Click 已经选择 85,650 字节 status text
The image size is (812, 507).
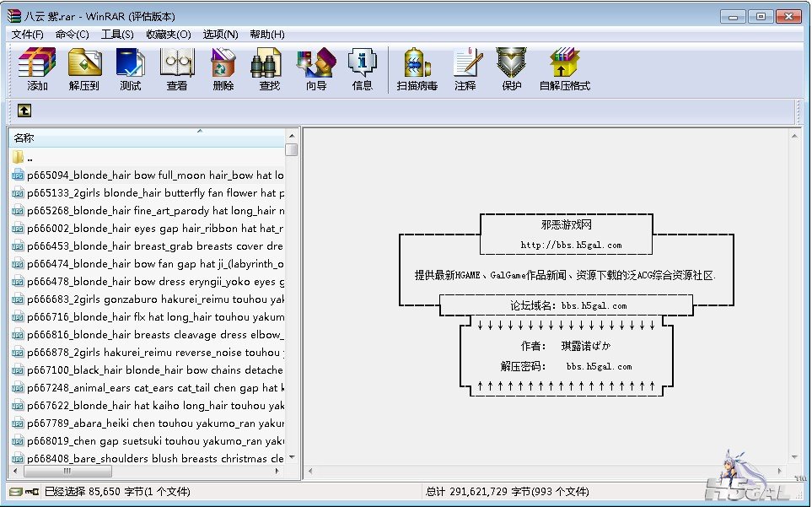(117, 492)
